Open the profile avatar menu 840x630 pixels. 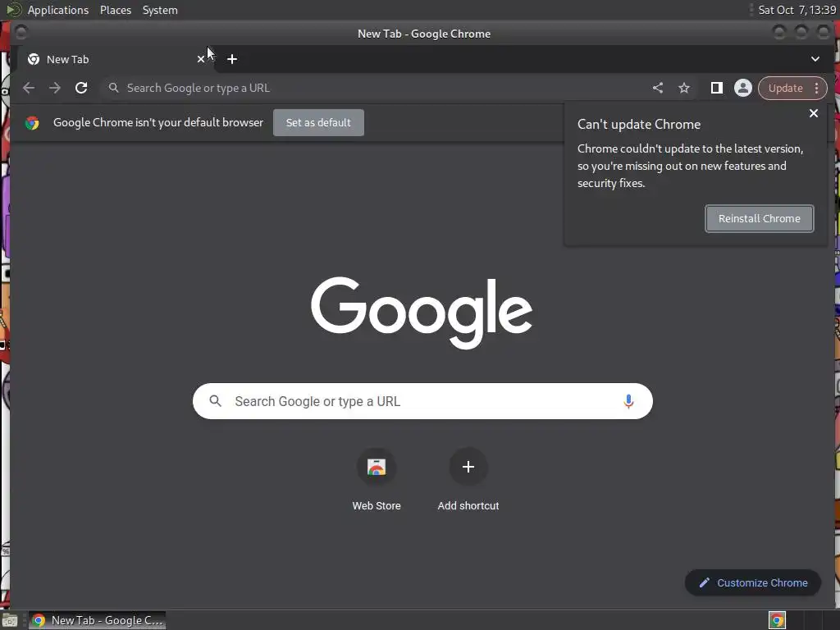point(743,88)
